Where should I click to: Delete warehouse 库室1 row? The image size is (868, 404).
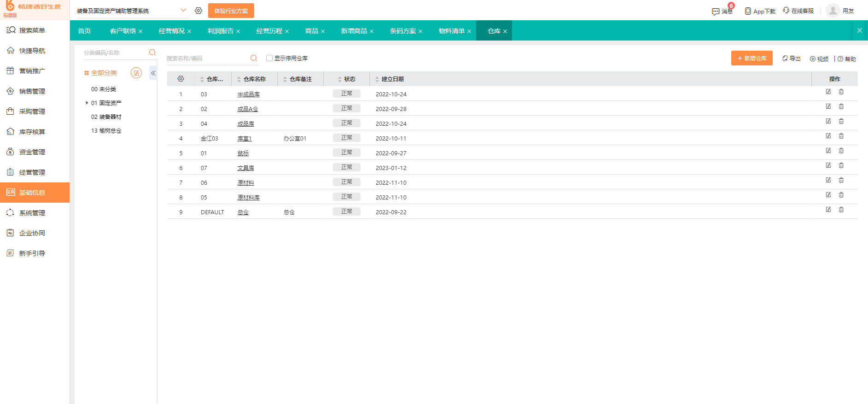(x=841, y=136)
